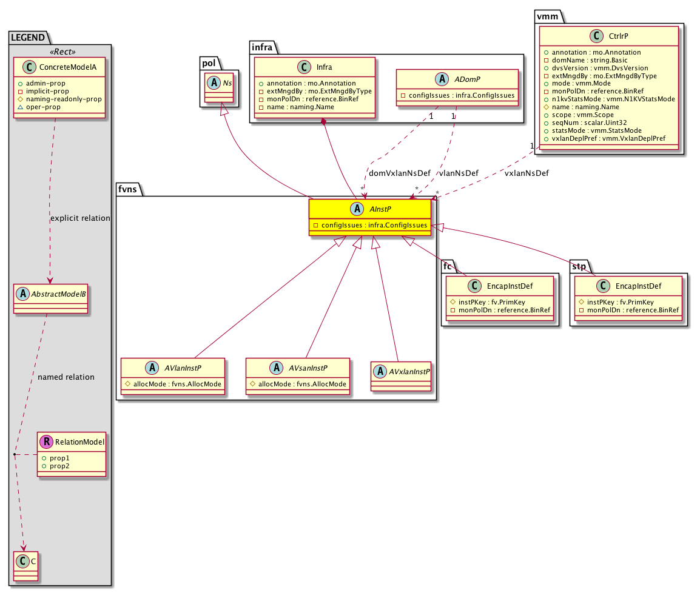Click the LEGEND package title
The width and height of the screenshot is (700, 592).
27,37
